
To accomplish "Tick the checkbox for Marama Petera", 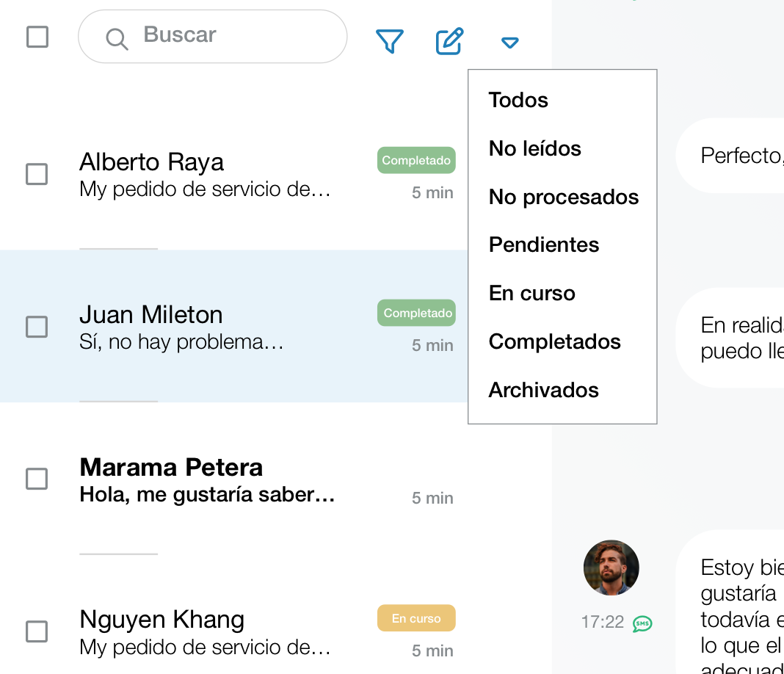I will pos(37,479).
